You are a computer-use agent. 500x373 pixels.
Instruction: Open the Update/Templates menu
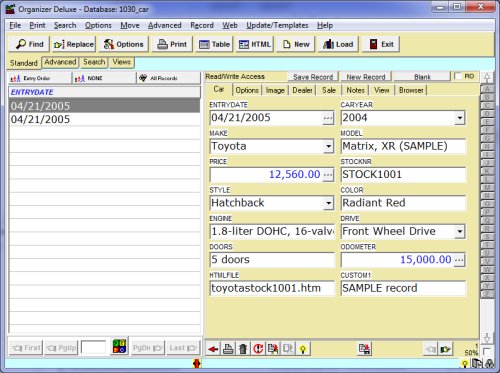tap(277, 25)
